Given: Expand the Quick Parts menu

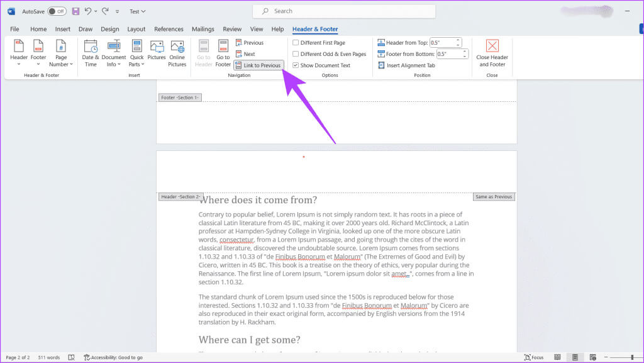Looking at the screenshot, I should (x=136, y=52).
